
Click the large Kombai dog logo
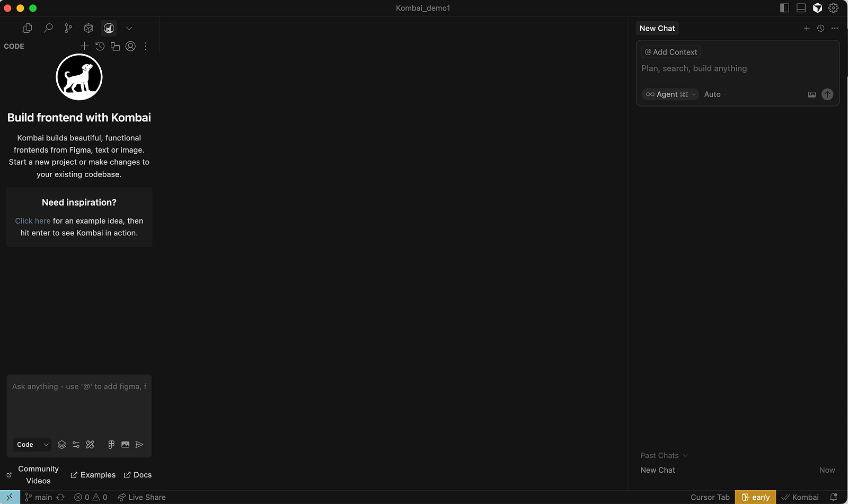[79, 77]
